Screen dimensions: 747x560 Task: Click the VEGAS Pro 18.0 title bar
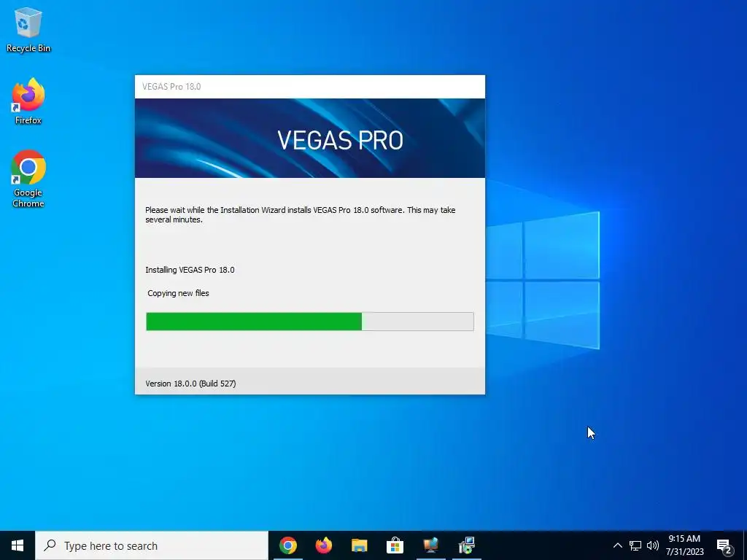[309, 87]
